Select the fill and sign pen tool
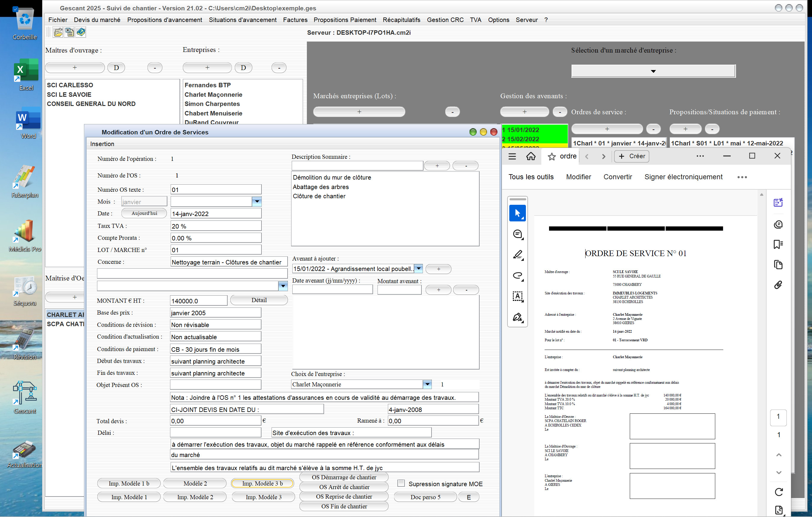Viewport: 812px width, 517px height. [518, 317]
